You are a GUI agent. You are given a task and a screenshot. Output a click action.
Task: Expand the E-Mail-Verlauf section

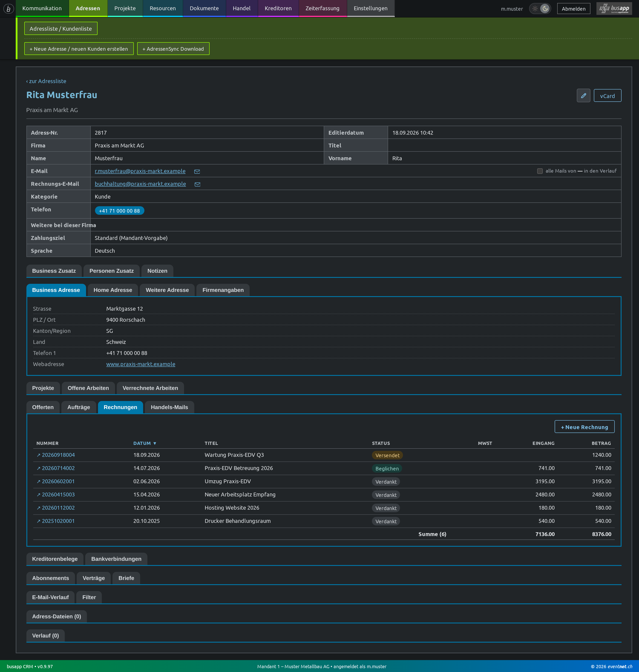tap(50, 597)
